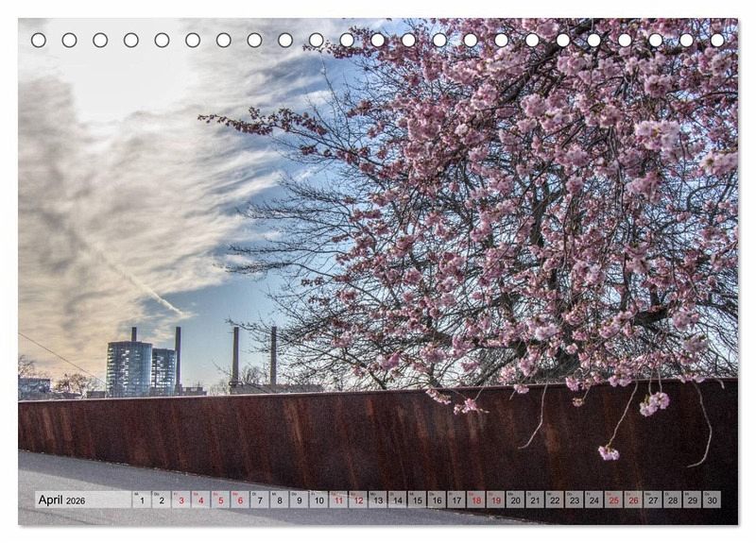The image size is (756, 543).
Task: Select day 30 in the calendar strip
Action: click(x=713, y=500)
